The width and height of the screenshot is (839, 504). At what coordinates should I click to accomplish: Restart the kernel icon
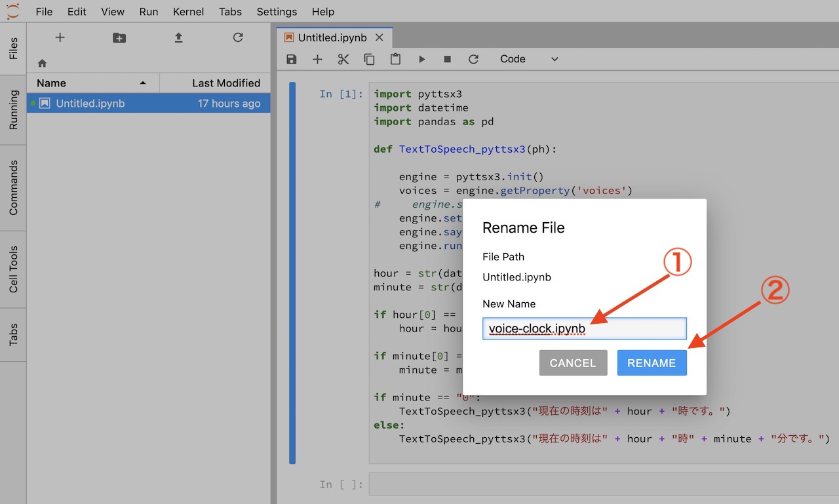pos(473,59)
